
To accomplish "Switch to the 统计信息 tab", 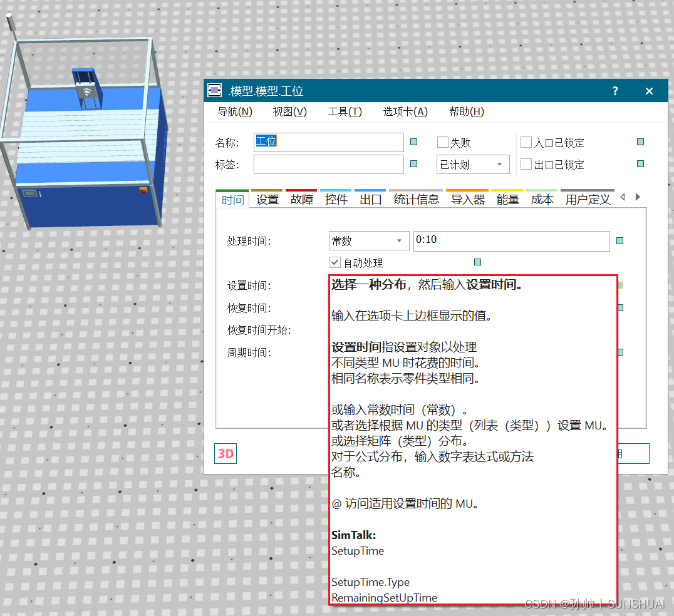I will tap(416, 199).
